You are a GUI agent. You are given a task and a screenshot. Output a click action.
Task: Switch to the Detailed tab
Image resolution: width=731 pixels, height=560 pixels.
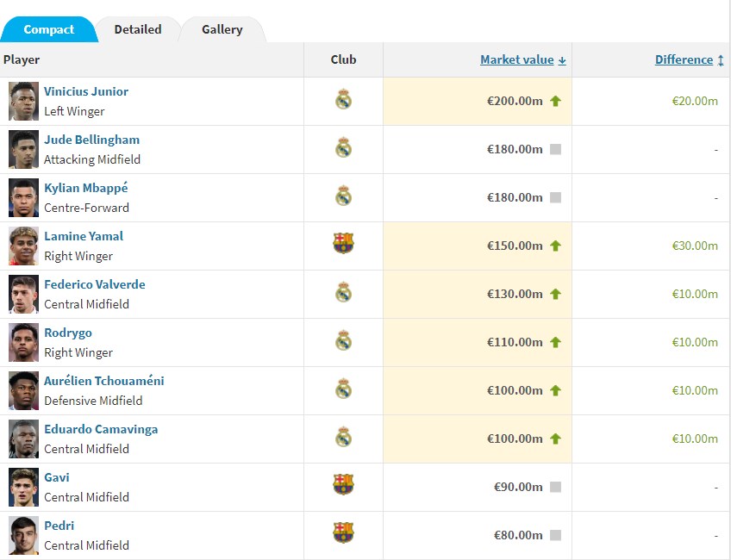coord(138,29)
